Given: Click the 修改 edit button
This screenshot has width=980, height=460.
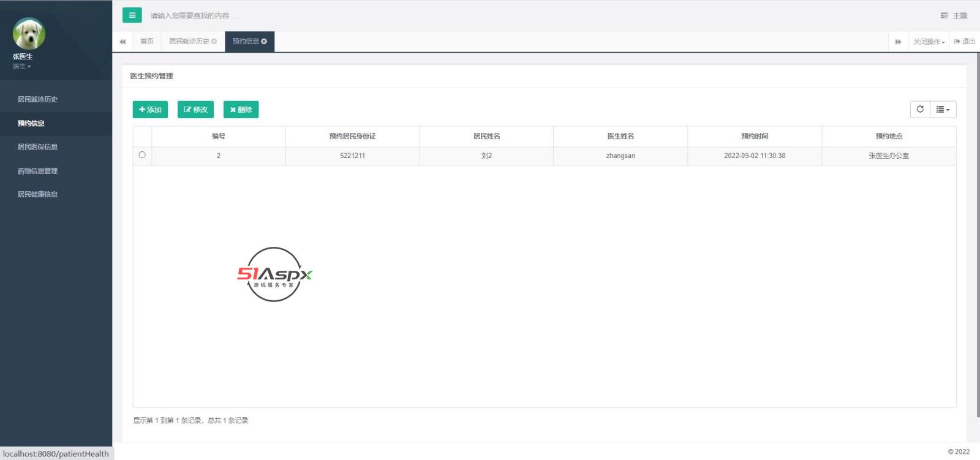Looking at the screenshot, I should click(x=195, y=110).
